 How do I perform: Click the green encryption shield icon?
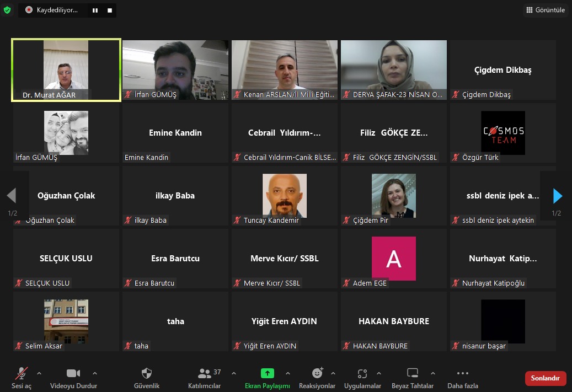(7, 10)
